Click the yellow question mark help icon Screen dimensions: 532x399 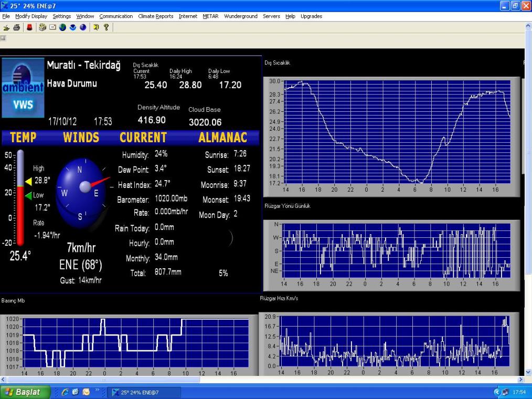[106, 27]
